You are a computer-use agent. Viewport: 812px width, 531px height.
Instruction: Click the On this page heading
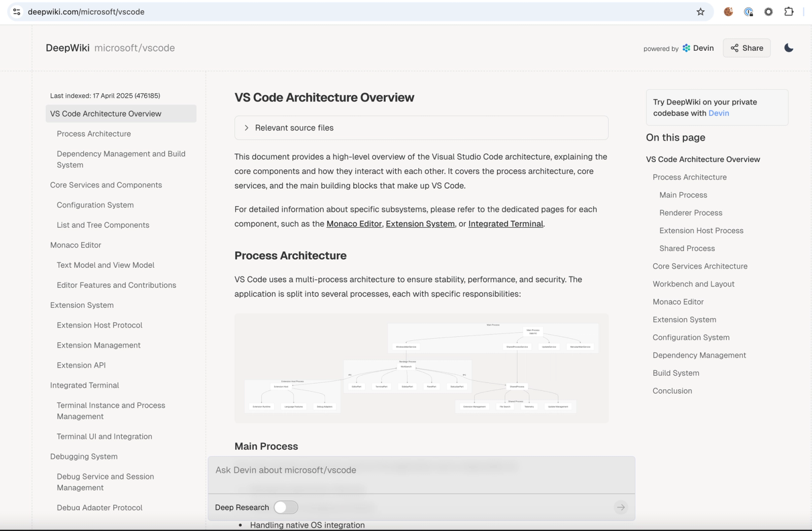pos(675,137)
